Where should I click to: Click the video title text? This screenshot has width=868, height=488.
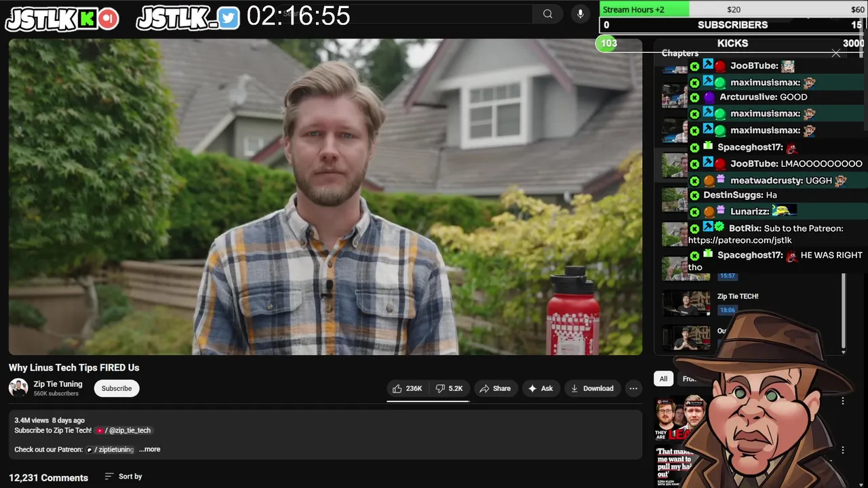pos(74,367)
